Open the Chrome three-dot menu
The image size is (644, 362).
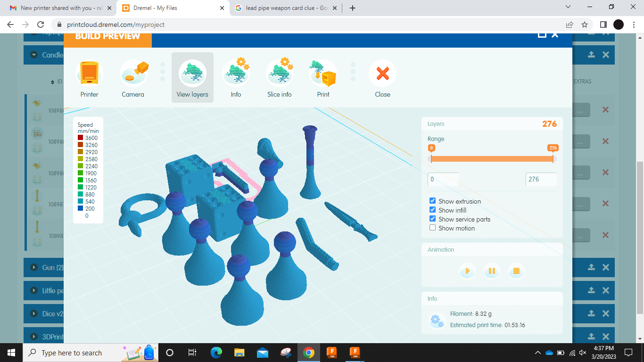point(634,25)
